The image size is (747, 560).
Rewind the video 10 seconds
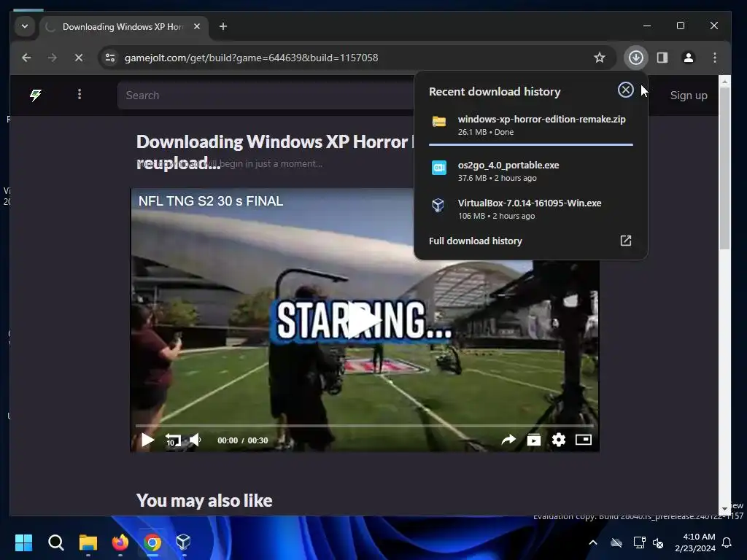tap(172, 440)
